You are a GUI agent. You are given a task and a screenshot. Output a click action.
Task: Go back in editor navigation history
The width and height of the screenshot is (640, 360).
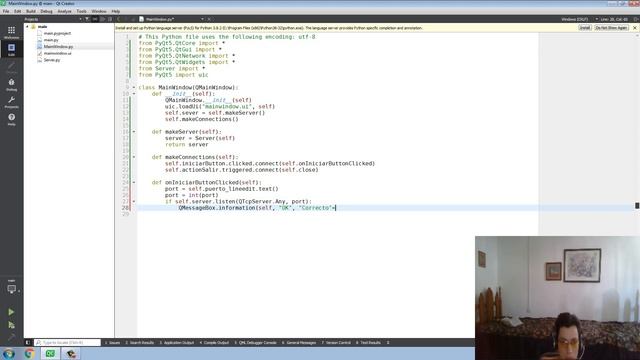click(119, 19)
